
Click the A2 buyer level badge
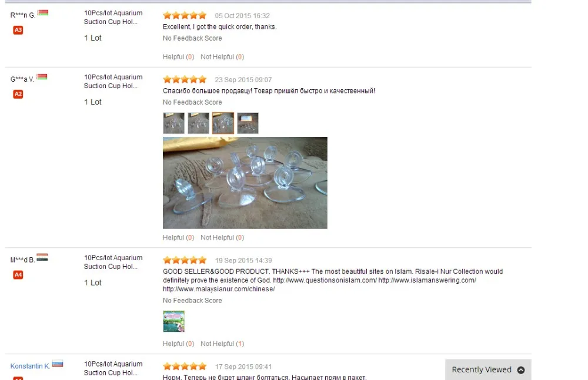[x=18, y=94]
